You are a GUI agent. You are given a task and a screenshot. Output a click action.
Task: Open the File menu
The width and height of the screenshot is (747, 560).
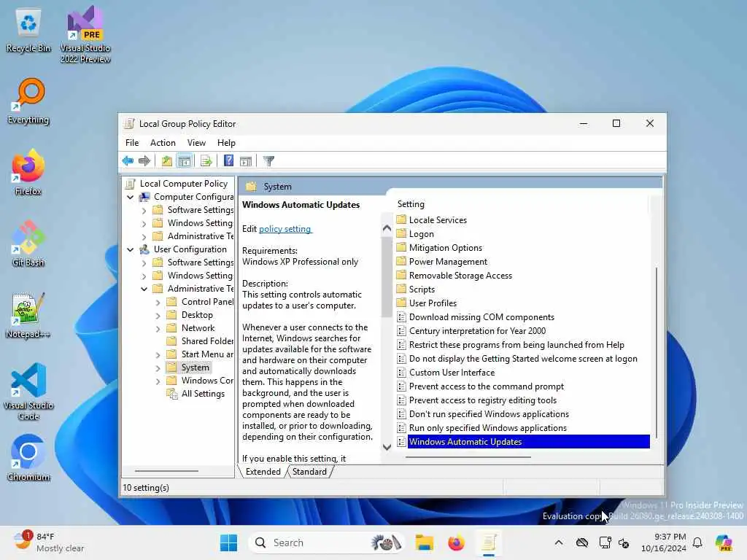[x=132, y=143]
